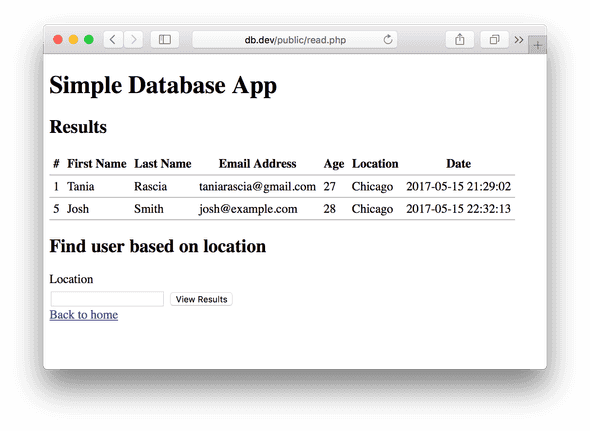The image size is (590, 431).
Task: Reload the page with the refresh icon
Action: 388,40
